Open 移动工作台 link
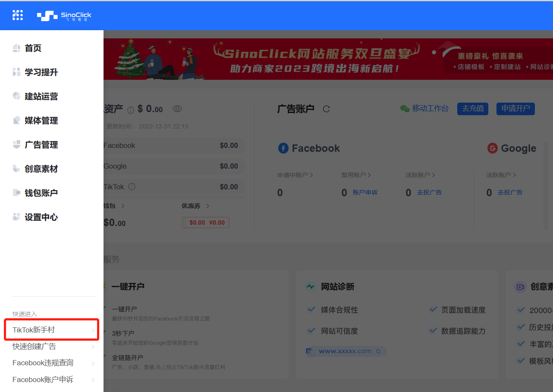The image size is (553, 392). [x=430, y=109]
